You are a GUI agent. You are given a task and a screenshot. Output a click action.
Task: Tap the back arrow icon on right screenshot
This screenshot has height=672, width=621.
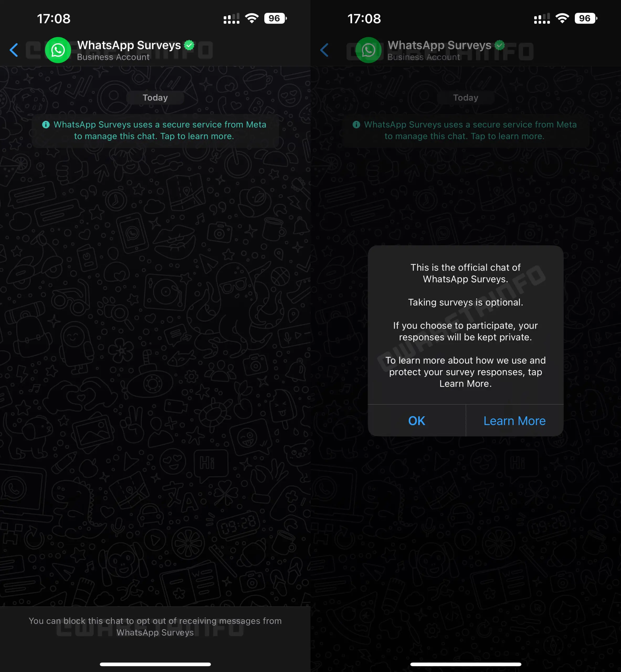click(327, 49)
